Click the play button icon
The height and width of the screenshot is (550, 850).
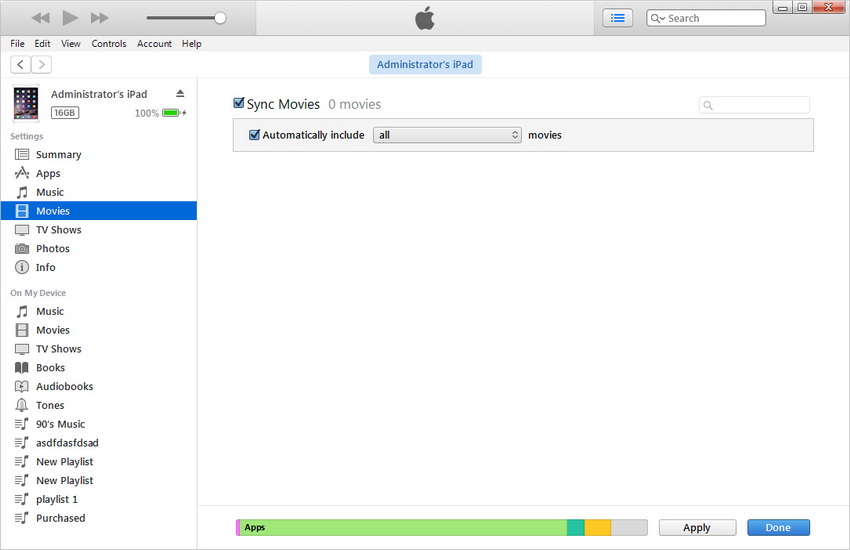[x=70, y=18]
